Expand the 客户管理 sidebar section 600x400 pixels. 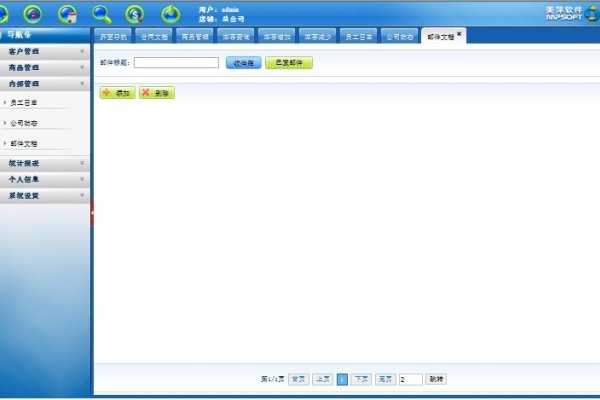(x=45, y=50)
